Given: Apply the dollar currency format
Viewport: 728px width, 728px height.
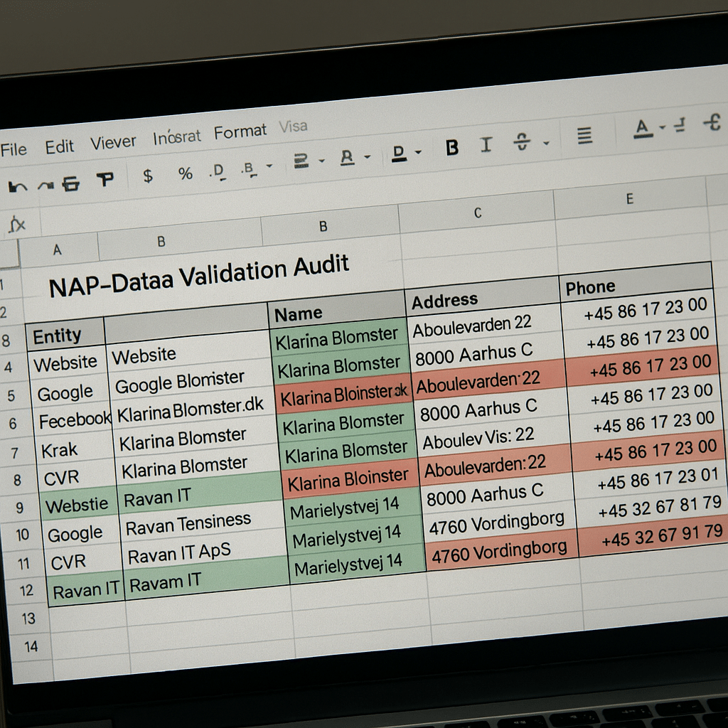Looking at the screenshot, I should 148,176.
